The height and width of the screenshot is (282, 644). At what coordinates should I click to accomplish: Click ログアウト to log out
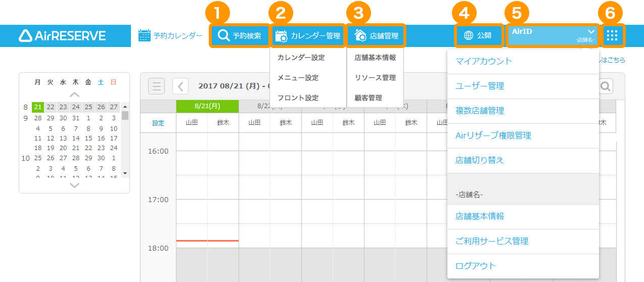[x=523, y=266]
